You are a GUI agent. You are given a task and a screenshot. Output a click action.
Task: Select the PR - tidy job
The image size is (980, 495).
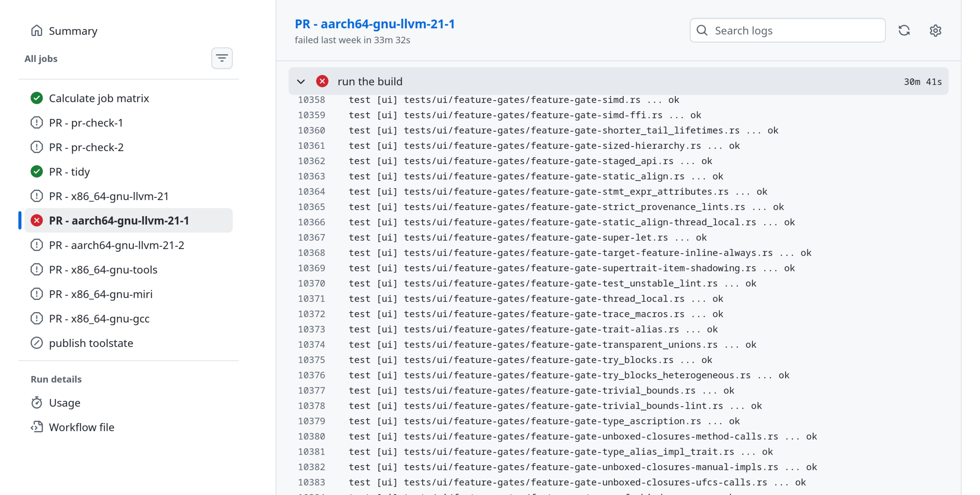(x=69, y=172)
